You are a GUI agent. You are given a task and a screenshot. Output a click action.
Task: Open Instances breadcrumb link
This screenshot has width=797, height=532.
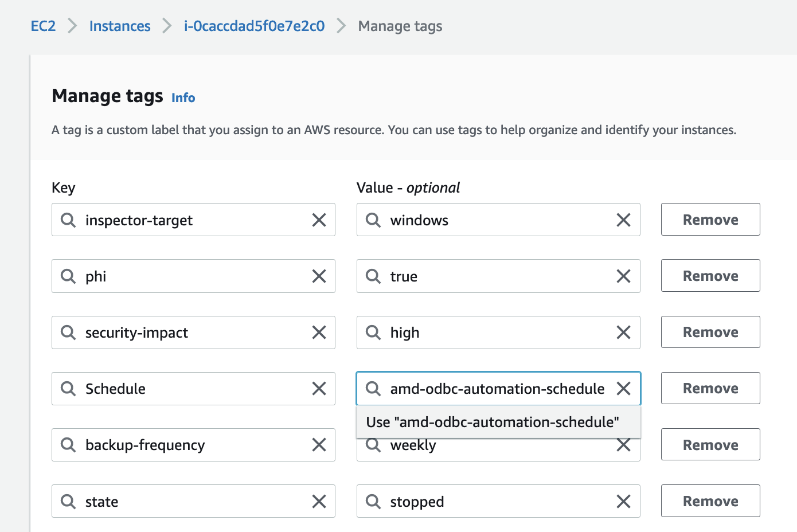tap(120, 26)
